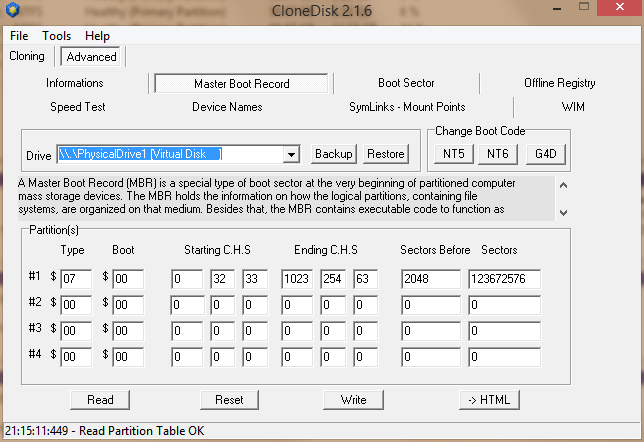
Task: Click partition #1 starting sector field showing 33
Action: pyautogui.click(x=255, y=279)
